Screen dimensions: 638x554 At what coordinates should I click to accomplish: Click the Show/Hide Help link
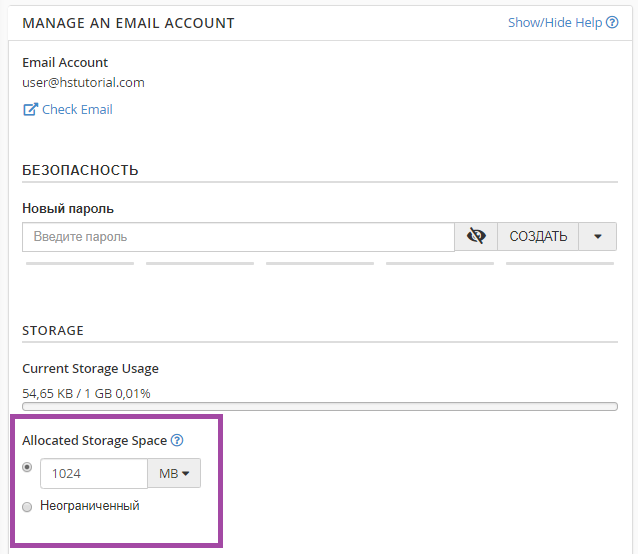[x=554, y=22]
